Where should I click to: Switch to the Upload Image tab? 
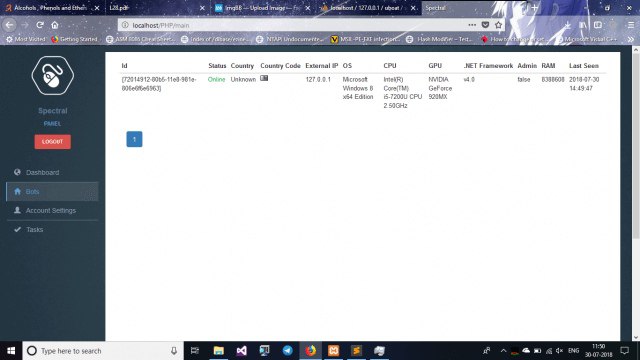click(261, 8)
